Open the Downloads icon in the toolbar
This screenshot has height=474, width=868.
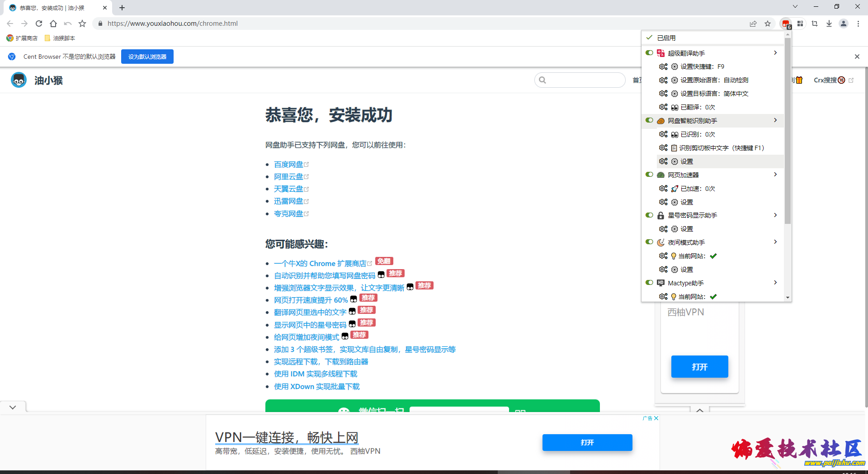click(829, 24)
